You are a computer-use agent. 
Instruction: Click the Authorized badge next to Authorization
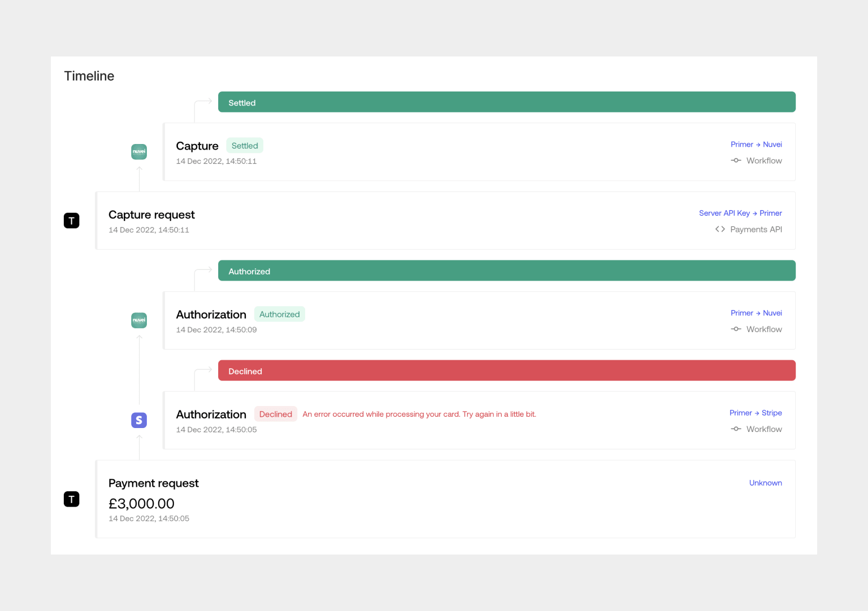click(280, 315)
